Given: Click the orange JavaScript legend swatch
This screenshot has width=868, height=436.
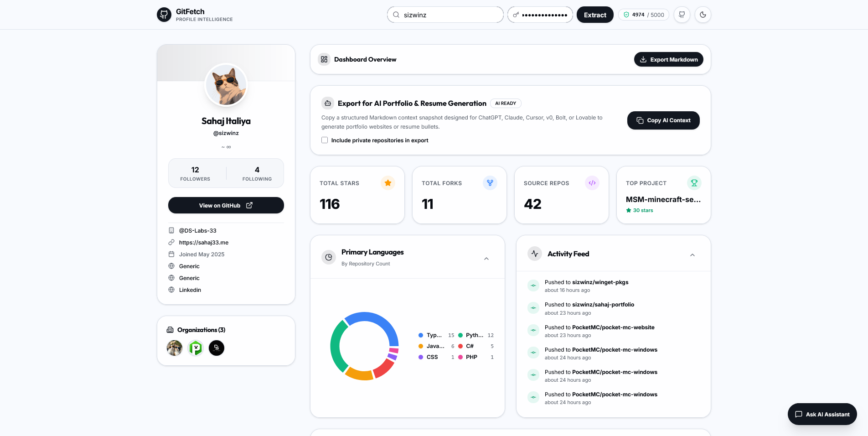Looking at the screenshot, I should [x=421, y=346].
